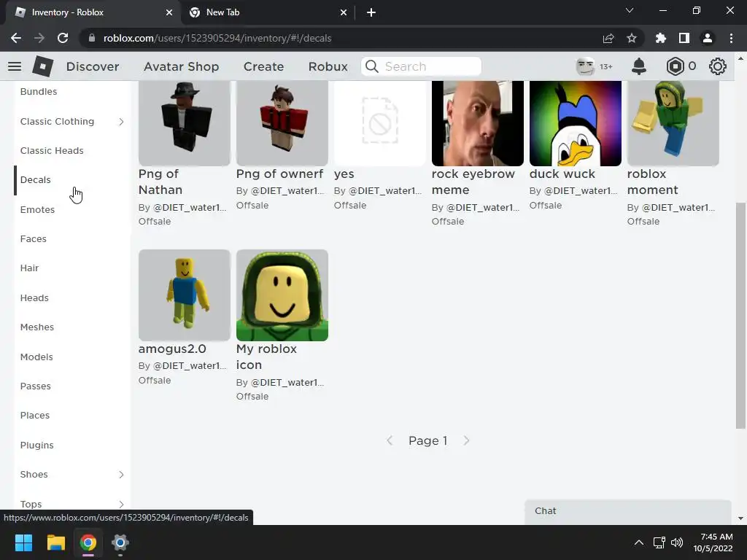Select Decals category
The image size is (747, 560).
click(35, 179)
